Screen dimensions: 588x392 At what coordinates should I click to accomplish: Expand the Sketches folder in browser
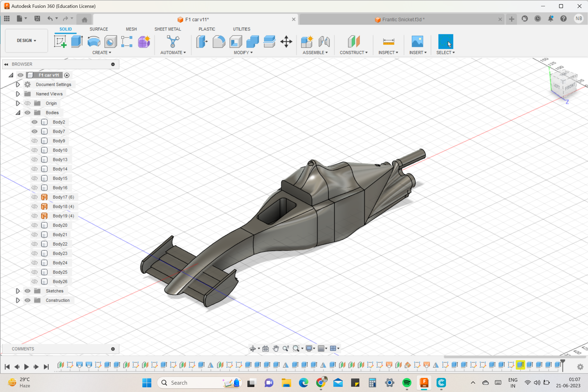[18, 291]
